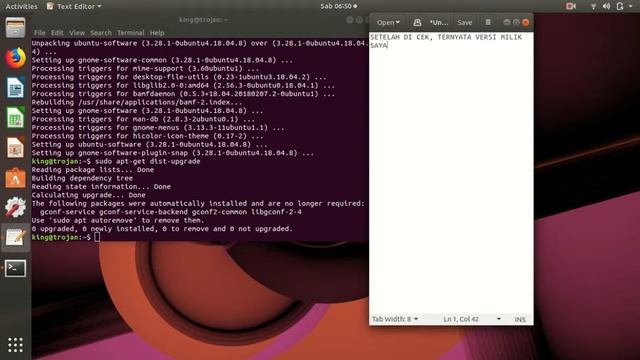This screenshot has width=640, height=360.
Task: Open the Text Editor hamburger menu
Action: click(488, 22)
